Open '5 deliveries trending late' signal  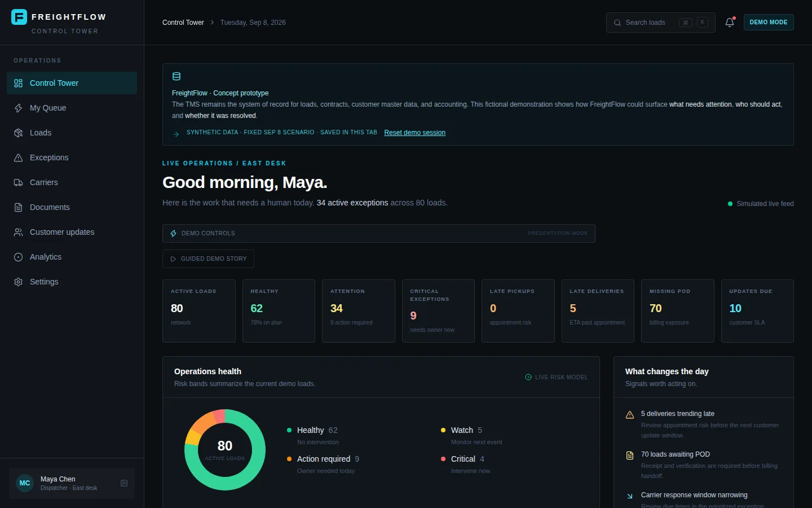pos(704,424)
